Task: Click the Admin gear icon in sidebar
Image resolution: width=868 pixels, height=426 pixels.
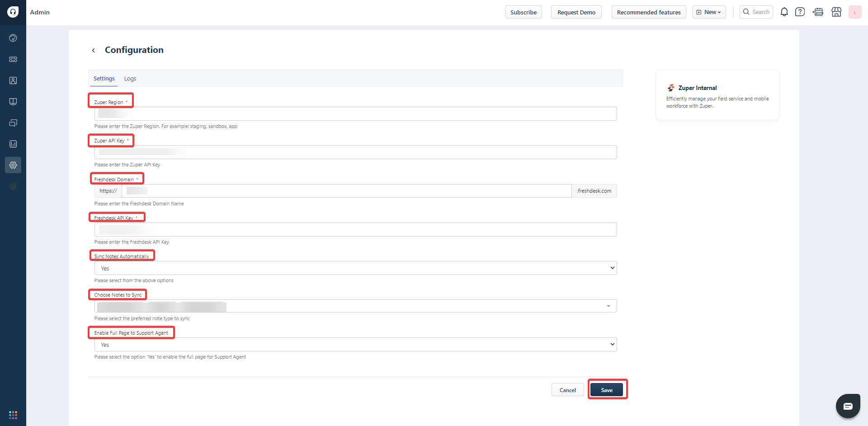Action: pos(13,165)
